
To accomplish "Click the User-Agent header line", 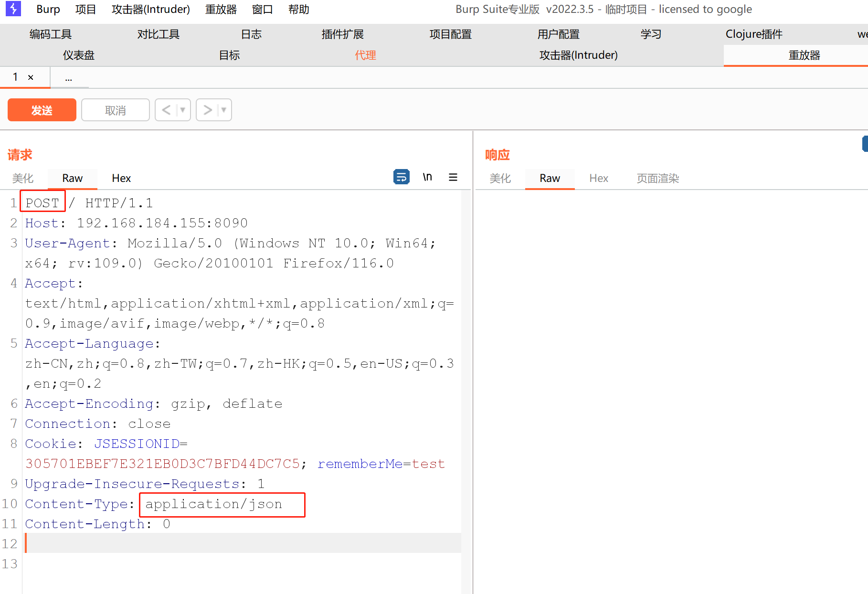I will pos(230,253).
